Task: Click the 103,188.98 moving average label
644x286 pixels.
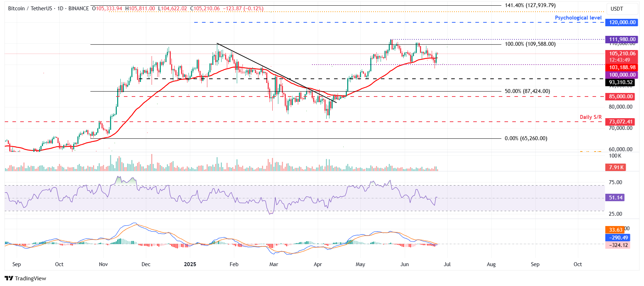Action: coord(622,67)
